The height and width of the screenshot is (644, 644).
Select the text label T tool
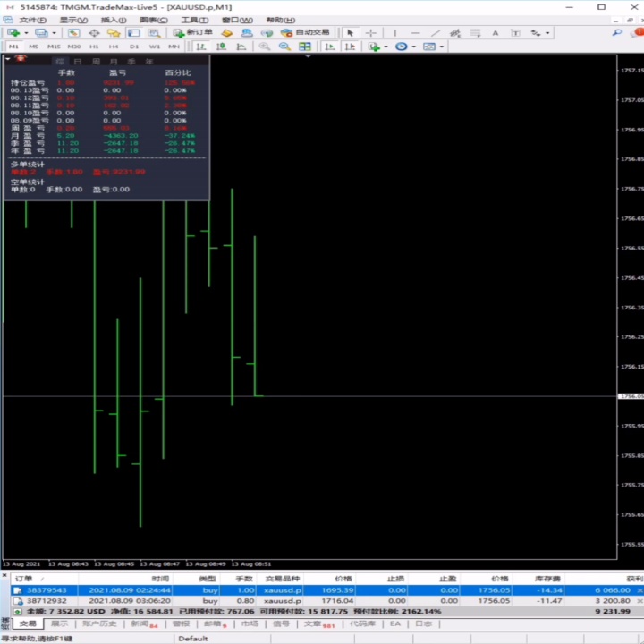pos(515,33)
